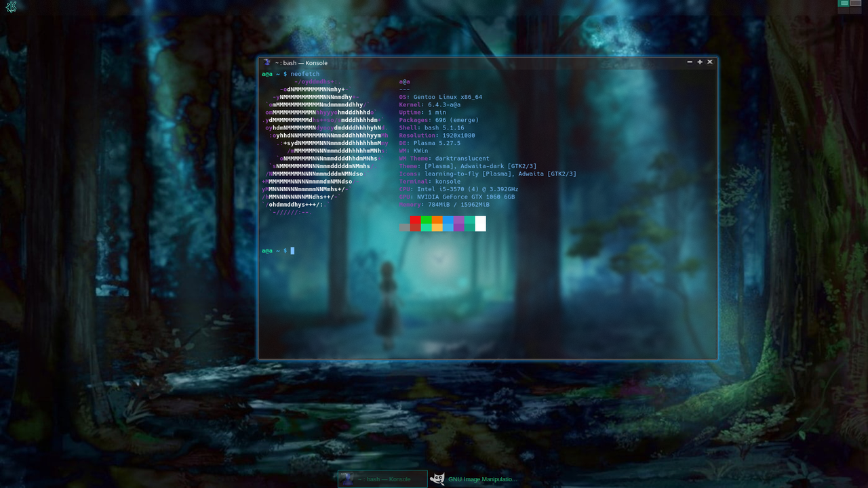Open the GNU Image Manipulation taskbar label
Viewport: 868px width, 488px height.
[x=483, y=479]
